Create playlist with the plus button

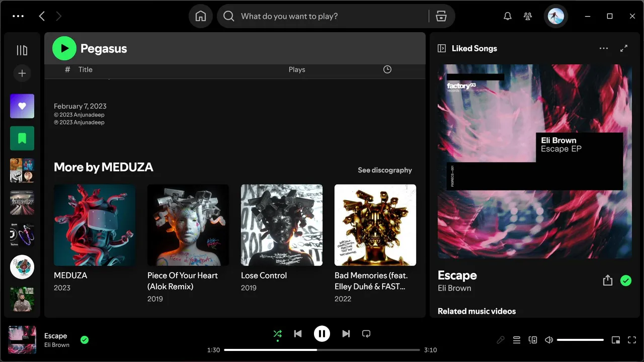(22, 73)
